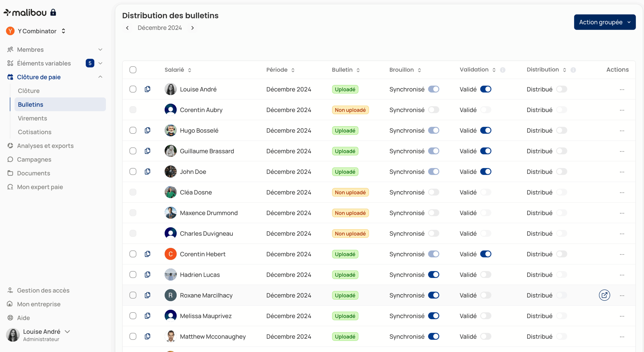644x352 pixels.
Task: Toggle Validé switch for Roxane Marcilhacy
Action: click(486, 295)
